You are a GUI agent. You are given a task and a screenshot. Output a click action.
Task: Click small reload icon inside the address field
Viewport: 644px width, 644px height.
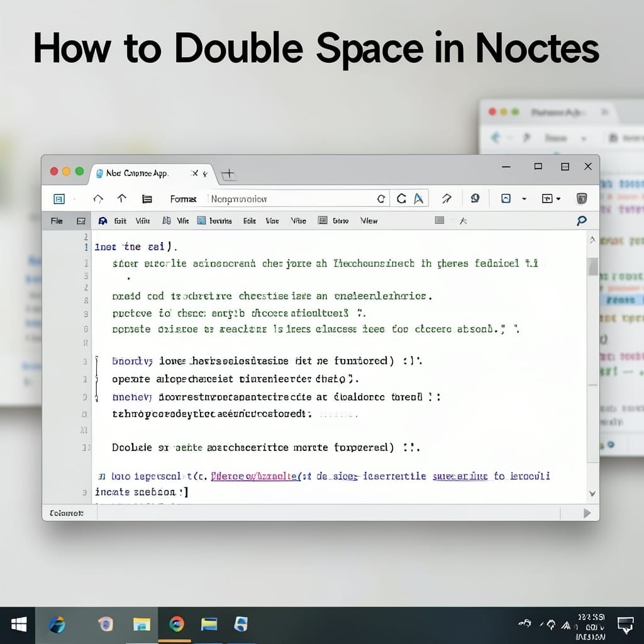pos(381,199)
